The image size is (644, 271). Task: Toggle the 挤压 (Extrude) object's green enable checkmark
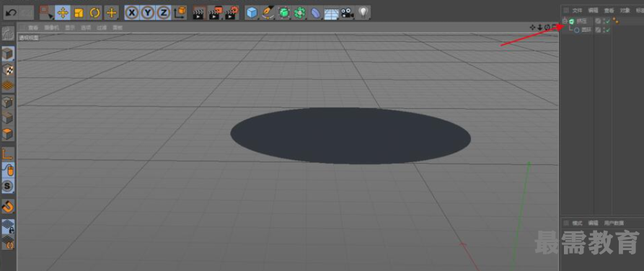[608, 21]
